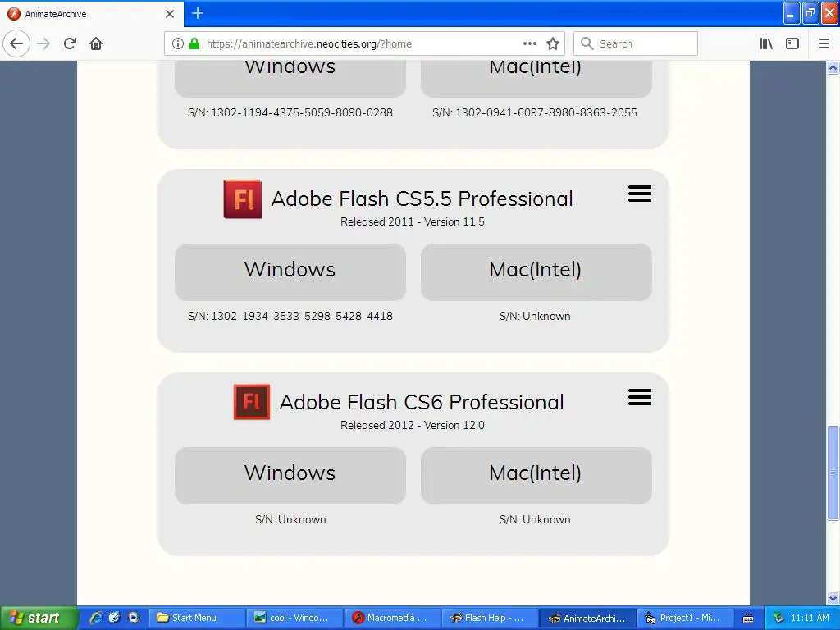
Task: Open Flash CS6 Professional hamburger menu
Action: point(640,397)
